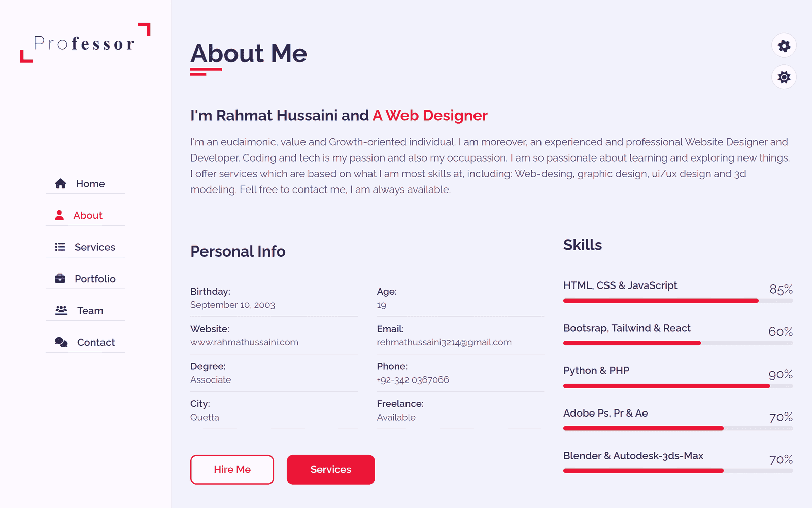Click the Professor logo
This screenshot has width=812, height=508.
click(85, 43)
